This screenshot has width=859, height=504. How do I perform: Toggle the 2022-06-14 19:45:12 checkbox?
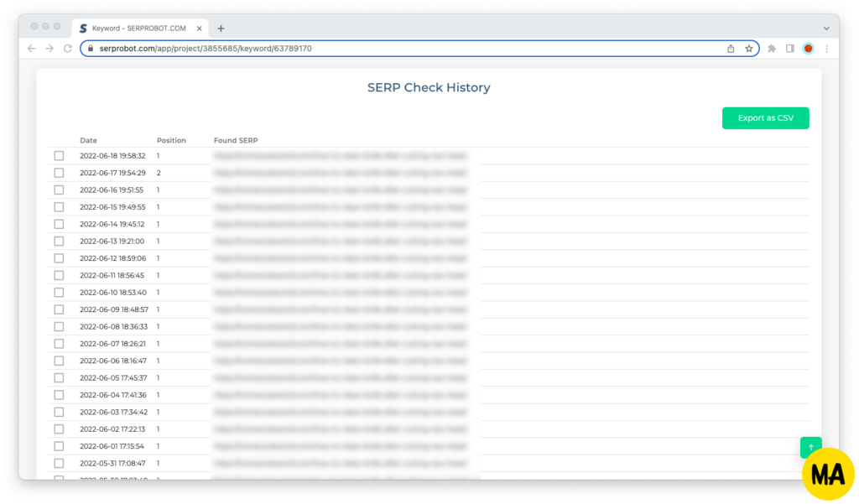(x=60, y=224)
